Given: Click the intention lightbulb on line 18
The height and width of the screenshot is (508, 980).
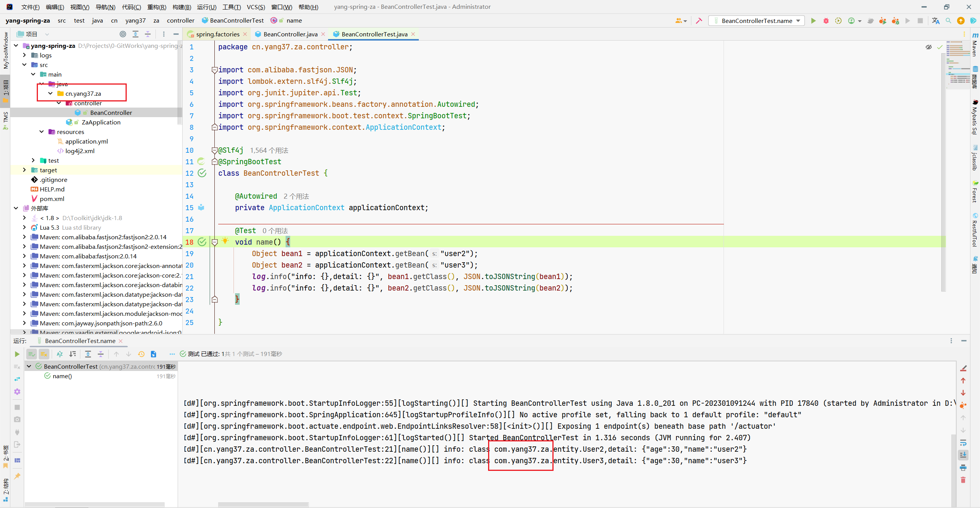Looking at the screenshot, I should point(225,241).
